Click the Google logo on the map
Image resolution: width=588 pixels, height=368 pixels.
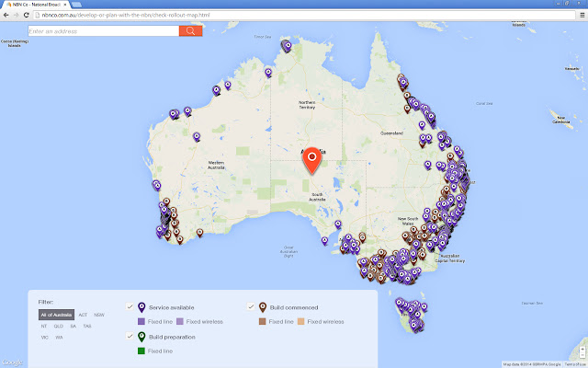coord(12,362)
